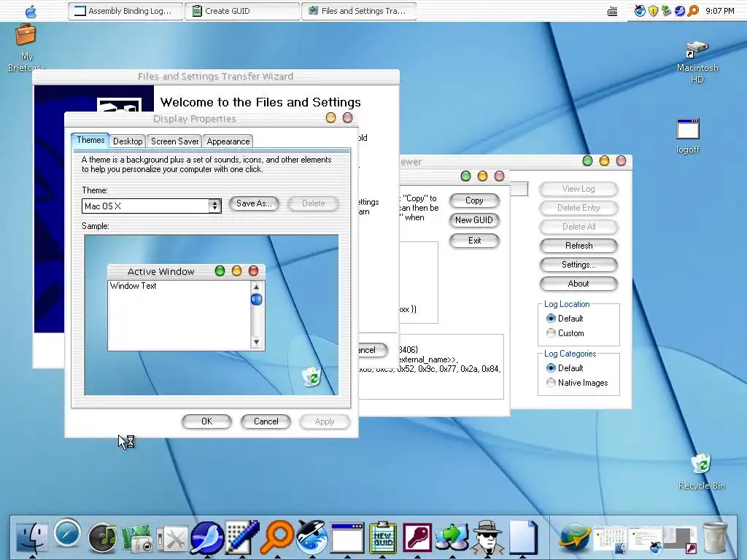Screen dimensions: 747x560
Task: Click the Recycle Bin in the theme sample
Action: tap(311, 376)
